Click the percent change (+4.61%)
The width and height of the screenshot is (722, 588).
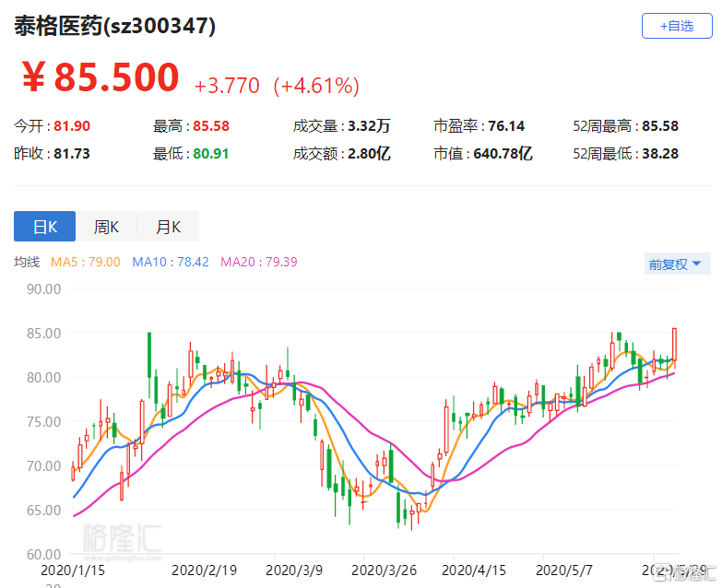[x=316, y=86]
